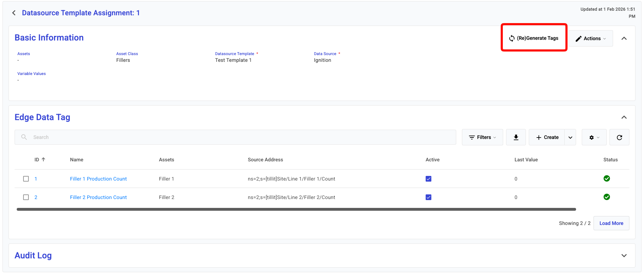This screenshot has height=274, width=644.
Task: Expand the Audit Log section
Action: point(624,256)
